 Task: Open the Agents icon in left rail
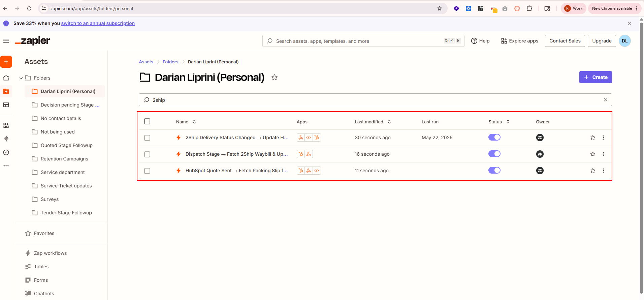point(6,139)
